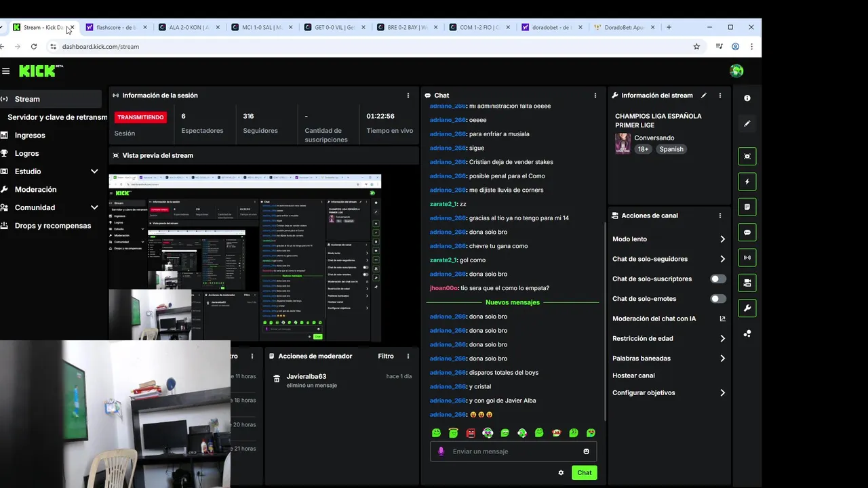Switch to the DoradoBet: Apu browser tab
Screen dimensions: 868x488
(x=625, y=27)
